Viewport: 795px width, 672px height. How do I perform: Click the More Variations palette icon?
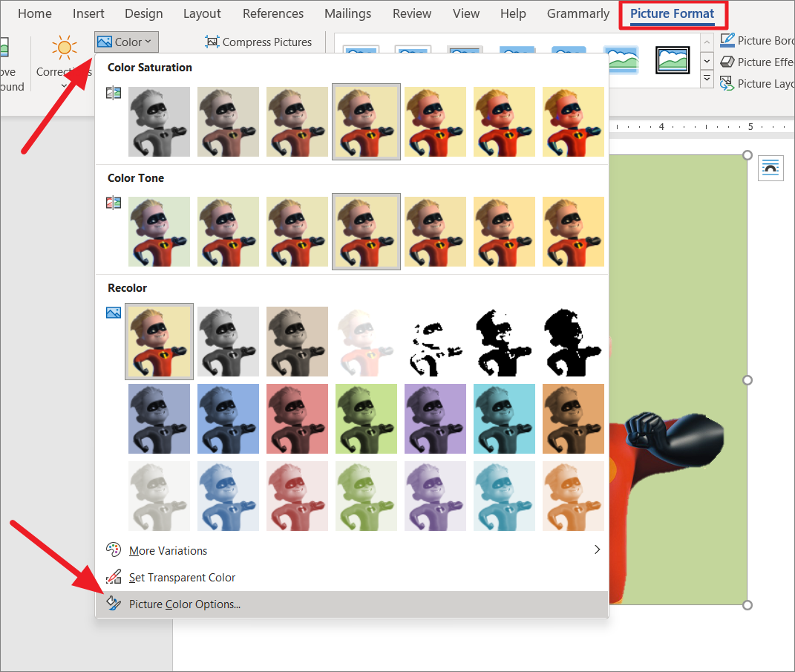113,549
